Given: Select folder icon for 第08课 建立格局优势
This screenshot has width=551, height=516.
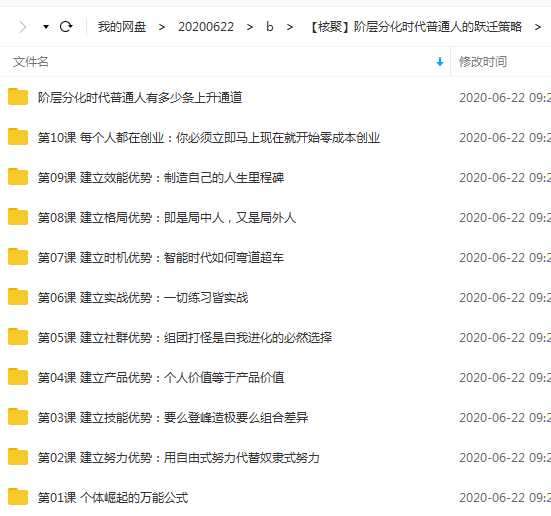Looking at the screenshot, I should click(x=18, y=217).
